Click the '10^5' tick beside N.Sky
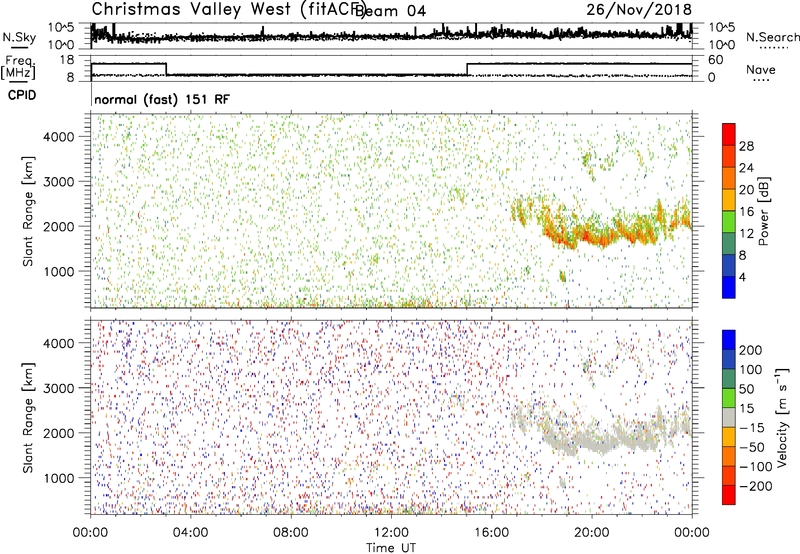800x554 pixels. coord(61,28)
